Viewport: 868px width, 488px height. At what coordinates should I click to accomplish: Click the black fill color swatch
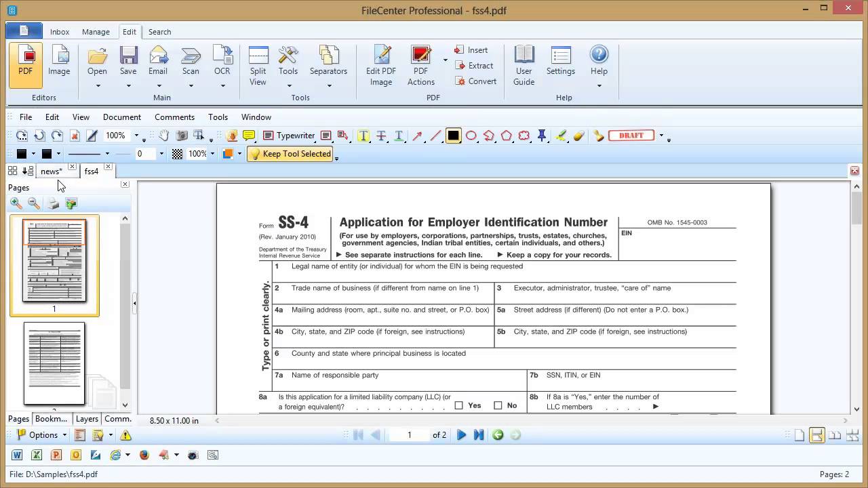tap(22, 154)
